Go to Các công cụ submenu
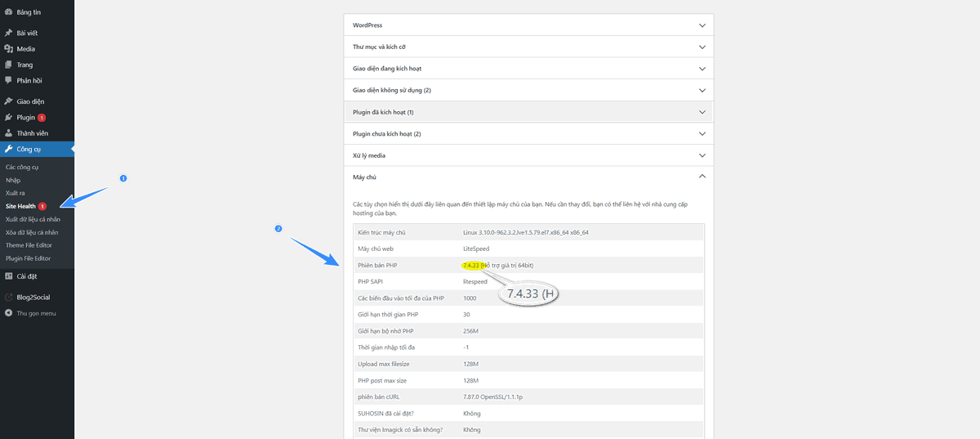 pos(22,167)
